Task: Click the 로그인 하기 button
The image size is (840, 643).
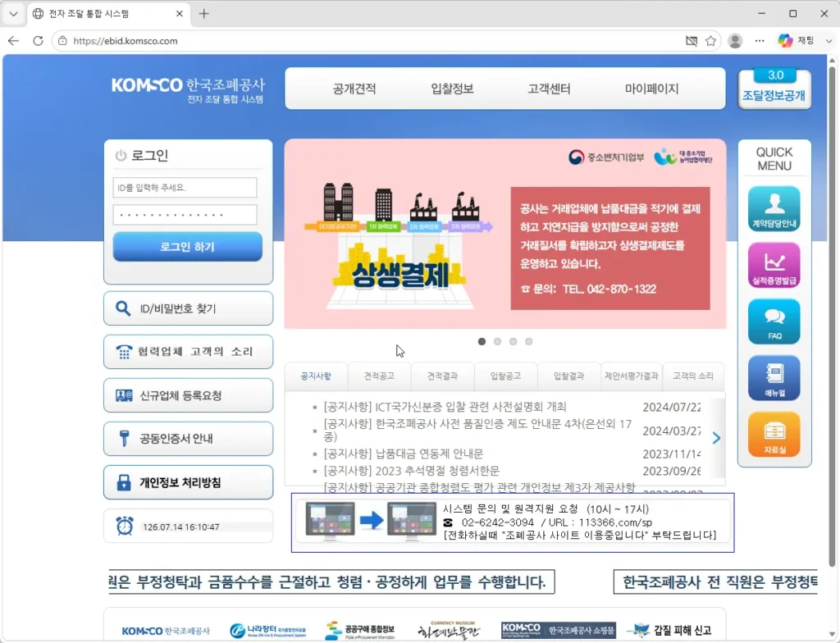Action: [188, 247]
